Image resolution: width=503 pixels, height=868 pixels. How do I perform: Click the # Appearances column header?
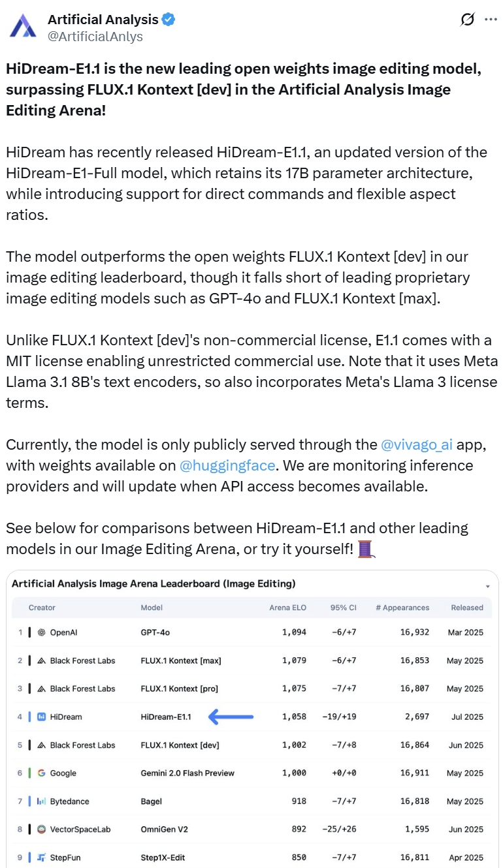click(x=402, y=608)
